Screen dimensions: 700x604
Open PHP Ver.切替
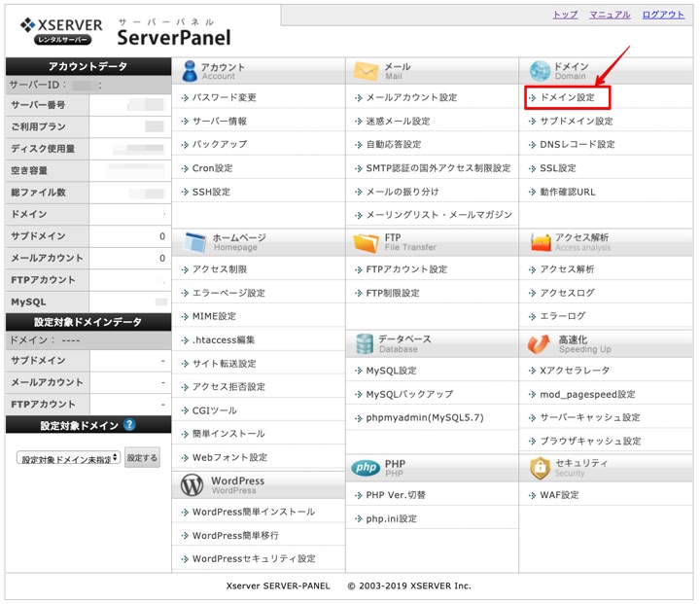coord(396,495)
